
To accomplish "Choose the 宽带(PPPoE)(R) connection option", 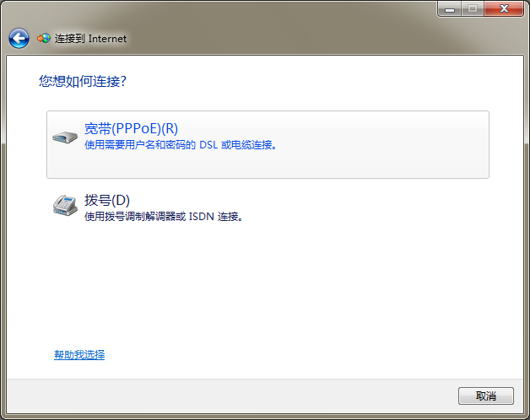I will pos(268,144).
